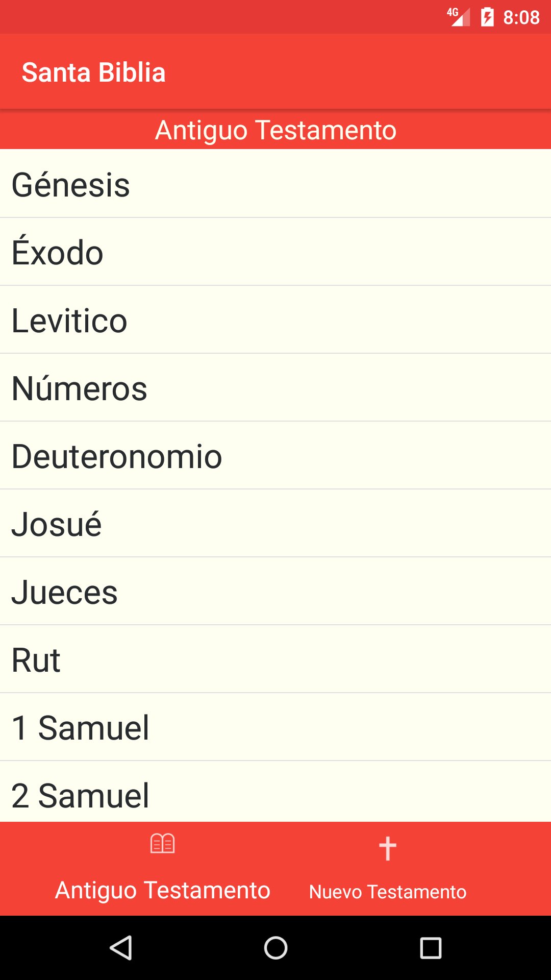Viewport: 551px width, 980px height.
Task: Tap the battery status icon
Action: [x=487, y=17]
